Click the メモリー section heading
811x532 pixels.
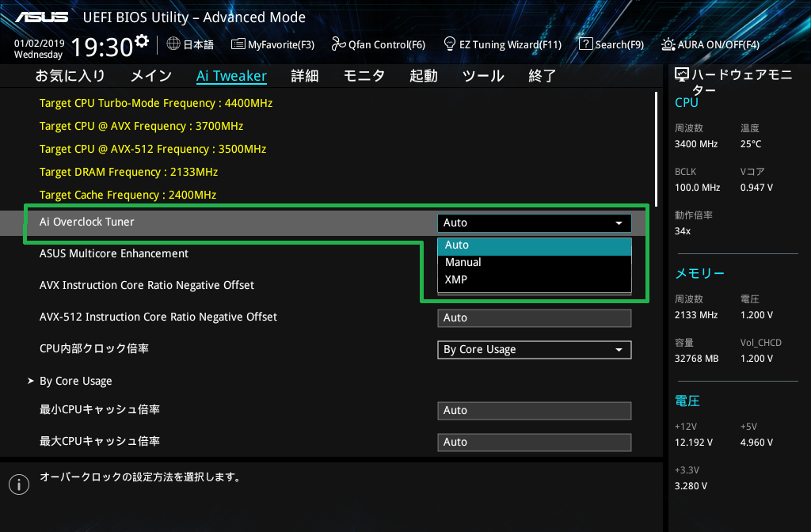(x=700, y=273)
